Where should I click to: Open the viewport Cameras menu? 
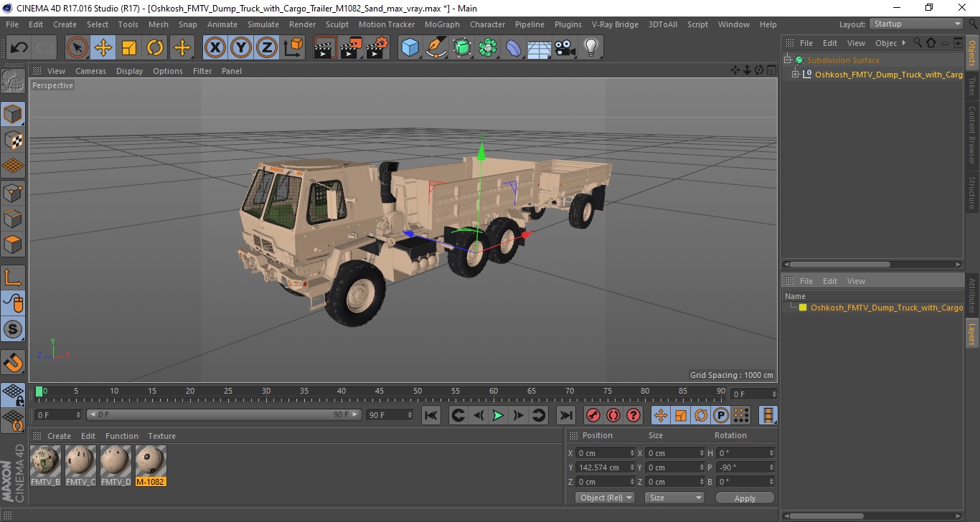(x=90, y=71)
